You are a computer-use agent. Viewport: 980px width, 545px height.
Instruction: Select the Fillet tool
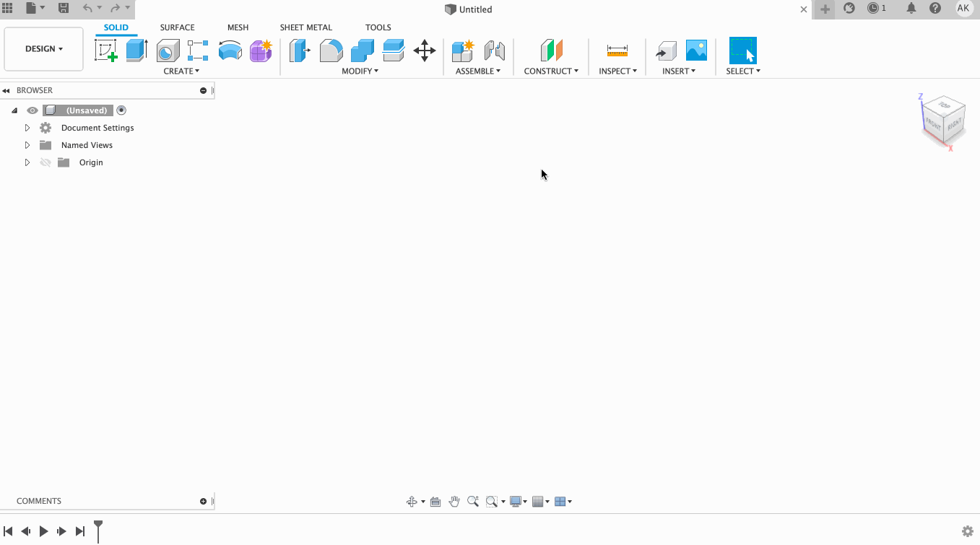click(x=331, y=50)
